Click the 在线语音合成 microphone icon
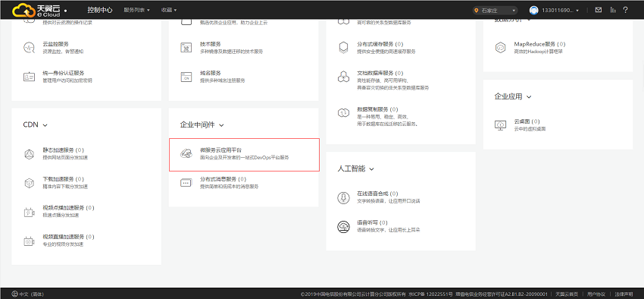644x299 pixels. click(343, 197)
